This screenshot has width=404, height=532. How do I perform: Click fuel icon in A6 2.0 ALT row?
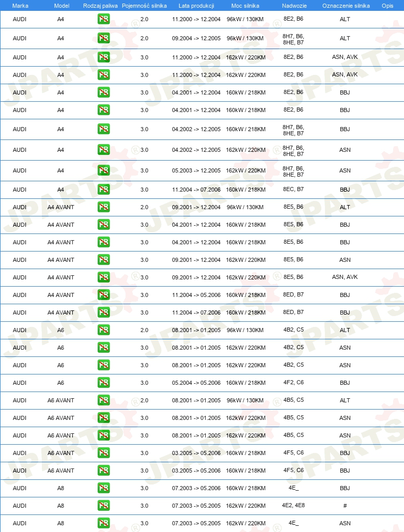[103, 330]
